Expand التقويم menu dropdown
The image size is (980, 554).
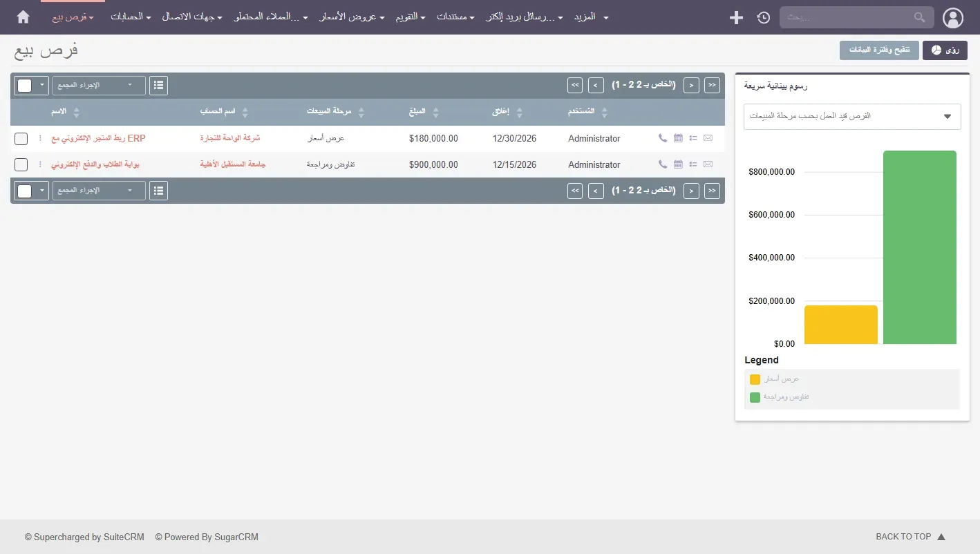click(x=411, y=17)
